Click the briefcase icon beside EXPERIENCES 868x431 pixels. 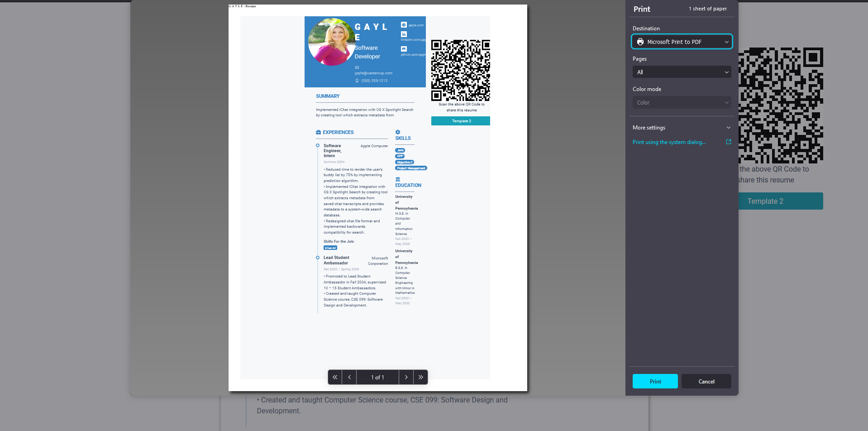[319, 132]
